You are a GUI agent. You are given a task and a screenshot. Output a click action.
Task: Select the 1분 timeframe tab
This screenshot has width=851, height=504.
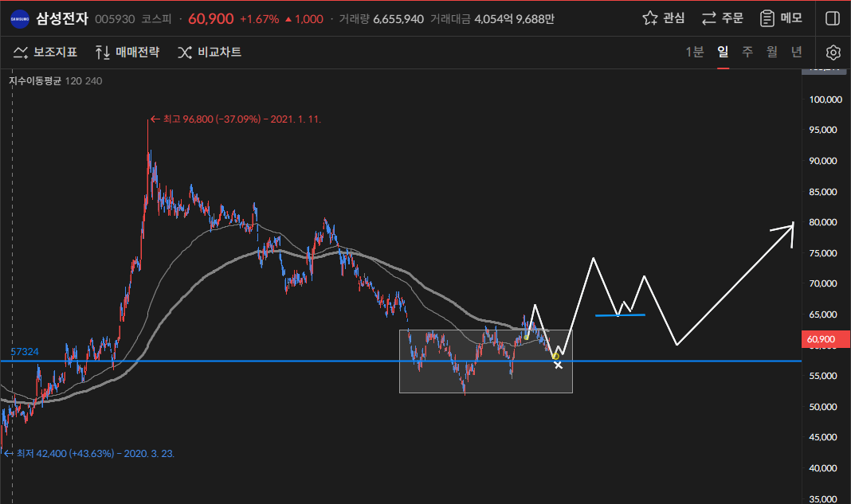click(695, 52)
